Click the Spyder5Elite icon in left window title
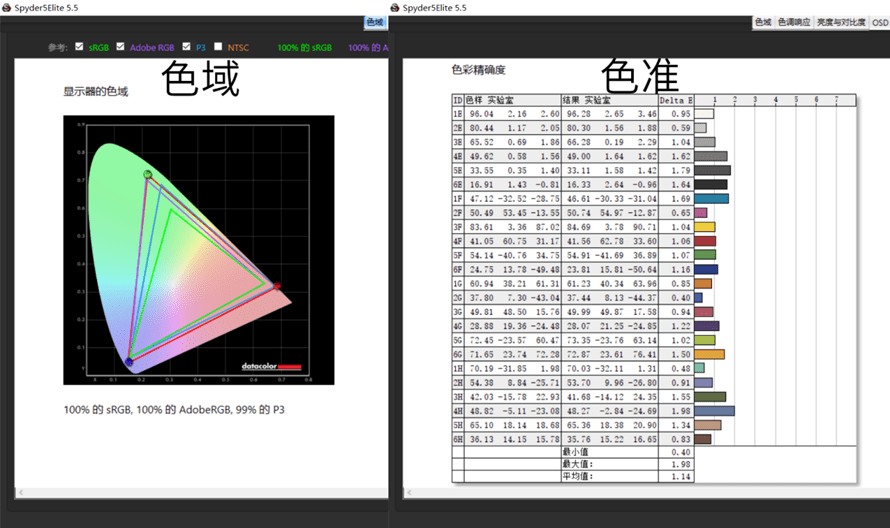Image resolution: width=890 pixels, height=528 pixels. point(7,8)
